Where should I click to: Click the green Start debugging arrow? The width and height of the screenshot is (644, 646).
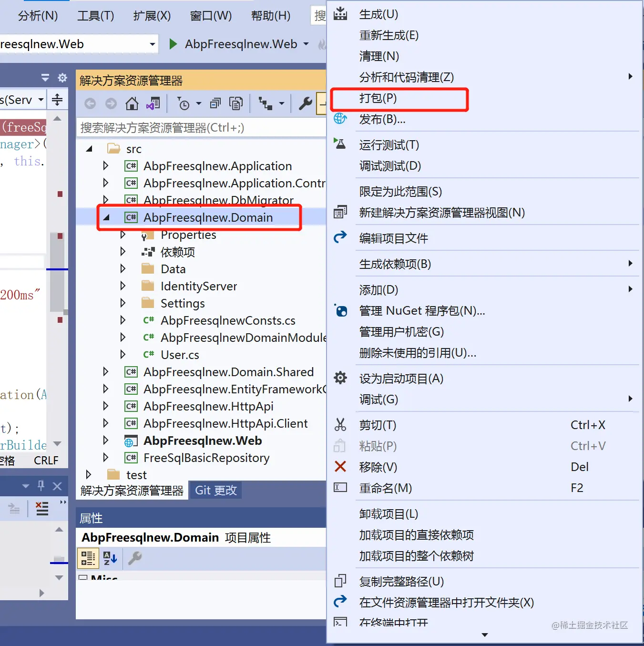[174, 44]
